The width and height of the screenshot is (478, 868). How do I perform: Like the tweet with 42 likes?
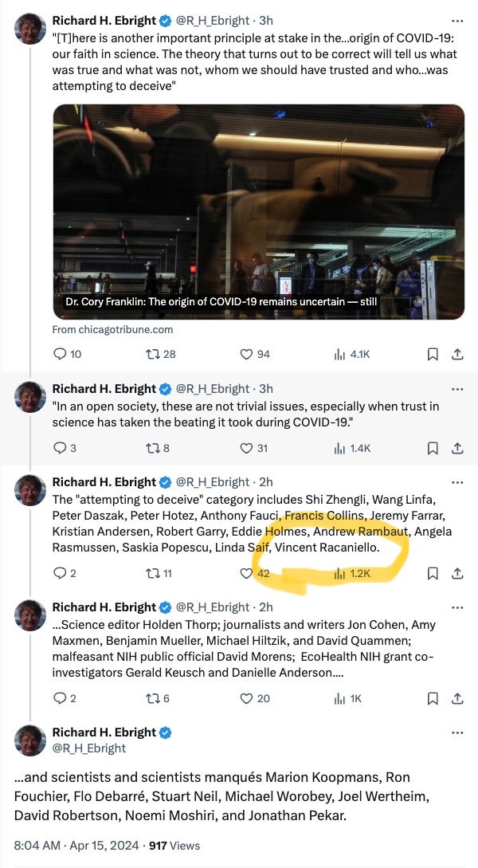coord(246,574)
